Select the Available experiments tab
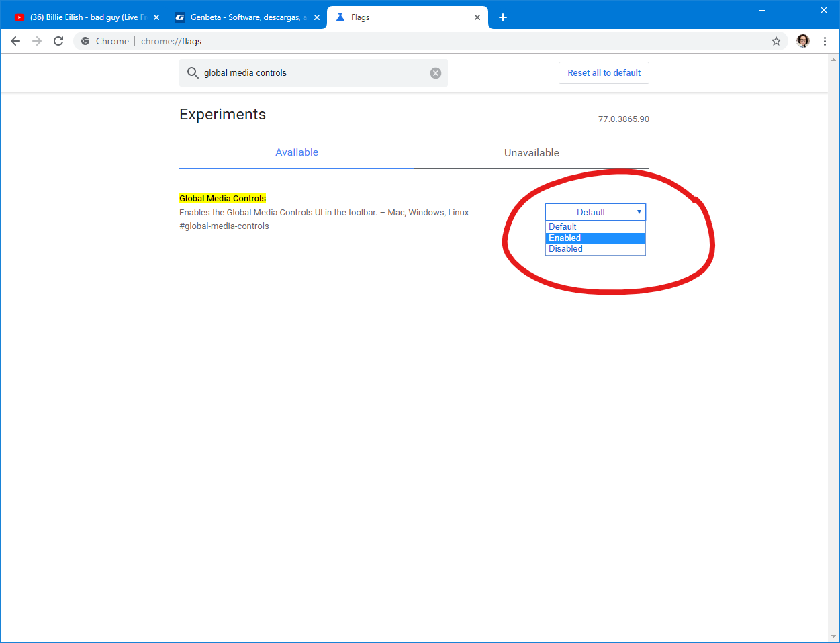The width and height of the screenshot is (840, 643). click(x=296, y=152)
